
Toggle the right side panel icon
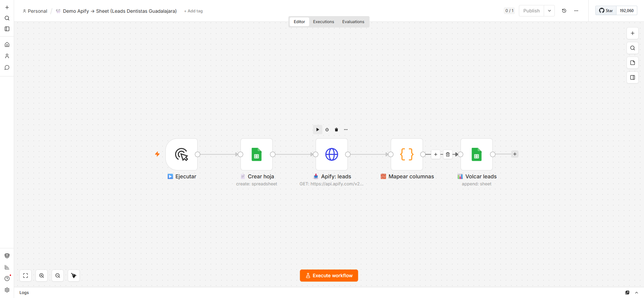coord(633,77)
